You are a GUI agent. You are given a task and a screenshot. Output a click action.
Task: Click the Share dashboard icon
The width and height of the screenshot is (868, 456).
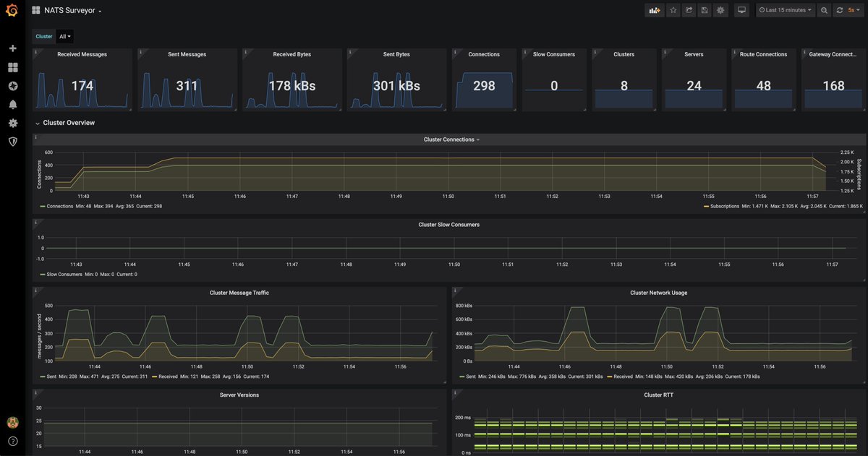[x=689, y=10]
